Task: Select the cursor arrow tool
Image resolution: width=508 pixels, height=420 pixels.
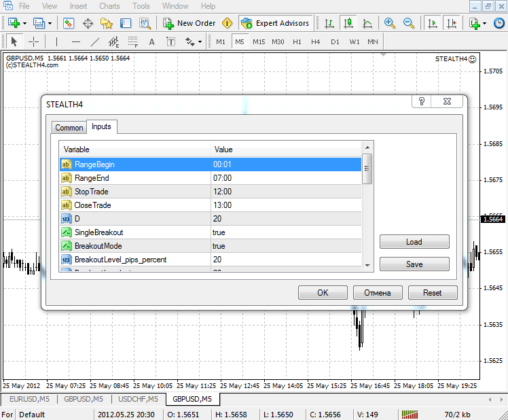Action: pos(14,41)
